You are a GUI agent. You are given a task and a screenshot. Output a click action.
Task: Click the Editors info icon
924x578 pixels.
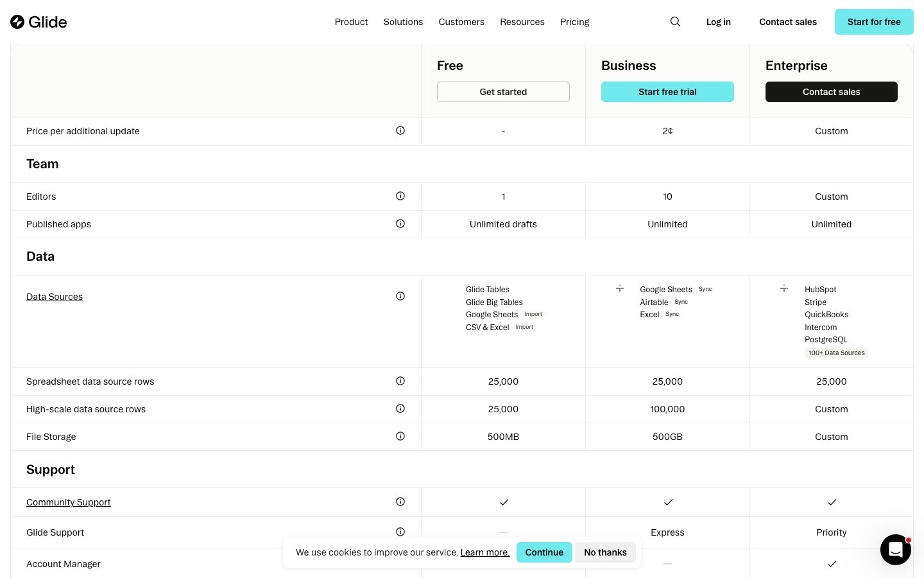point(400,197)
